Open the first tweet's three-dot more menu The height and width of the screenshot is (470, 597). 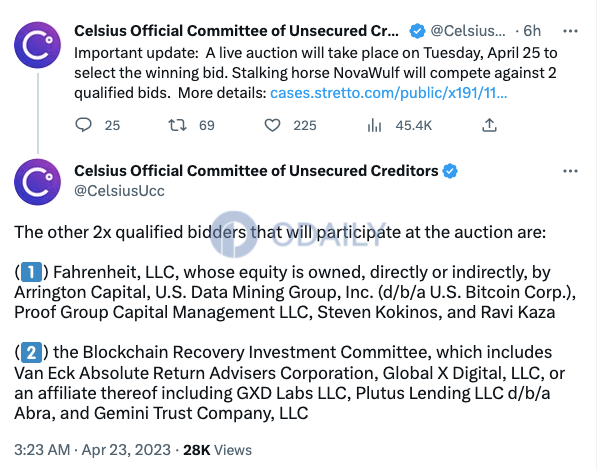(570, 31)
